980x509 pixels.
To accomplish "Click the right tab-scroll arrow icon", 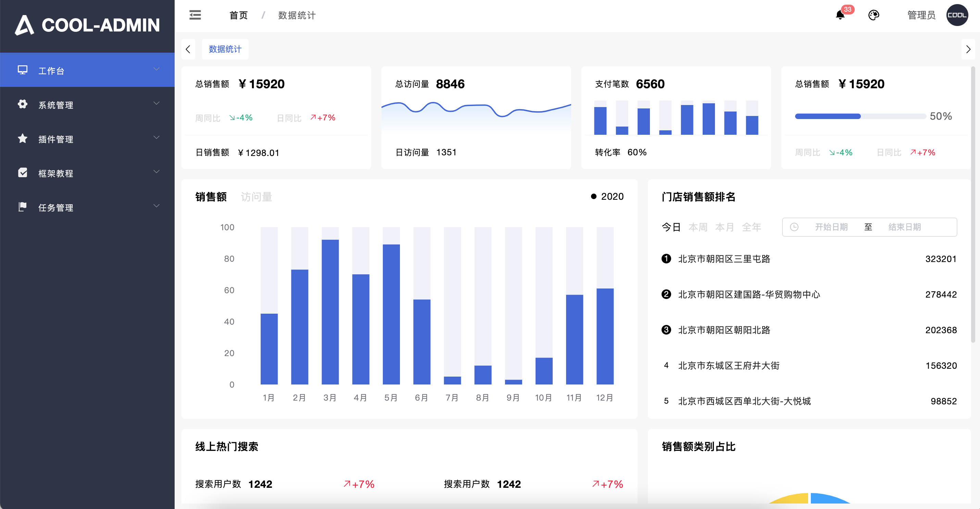I will click(968, 49).
